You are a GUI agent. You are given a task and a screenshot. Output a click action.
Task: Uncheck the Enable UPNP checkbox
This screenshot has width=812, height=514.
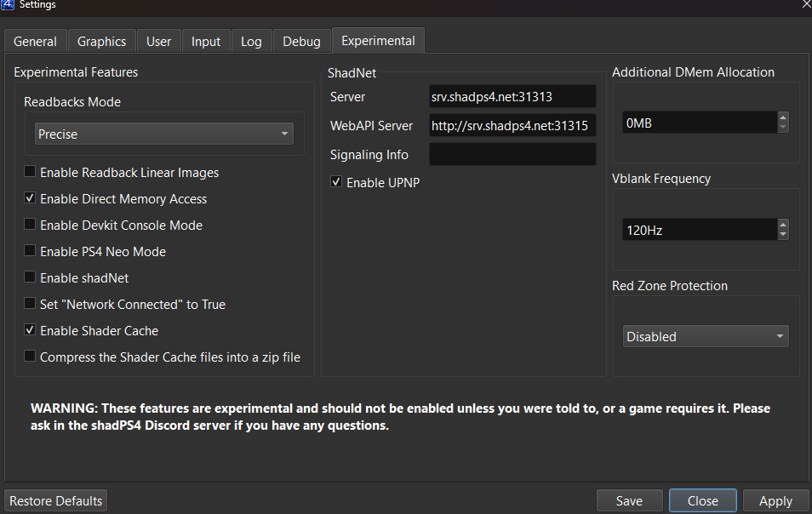click(336, 182)
